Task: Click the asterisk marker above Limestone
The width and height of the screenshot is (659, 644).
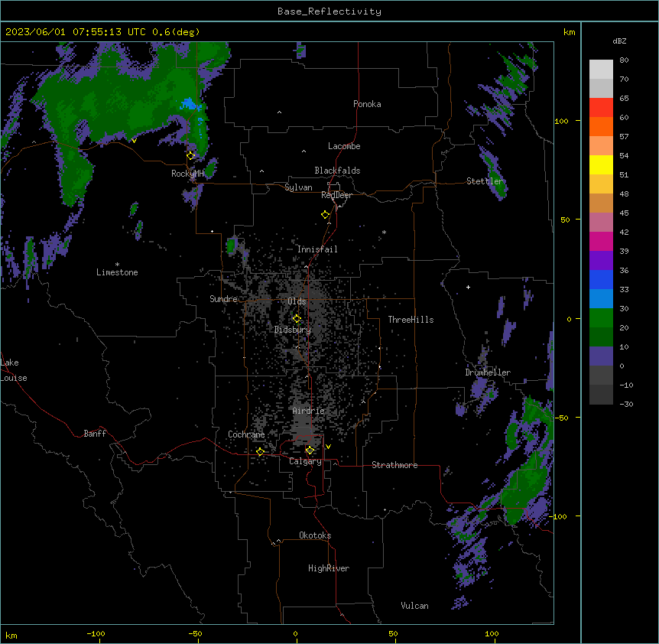Action: click(x=117, y=264)
